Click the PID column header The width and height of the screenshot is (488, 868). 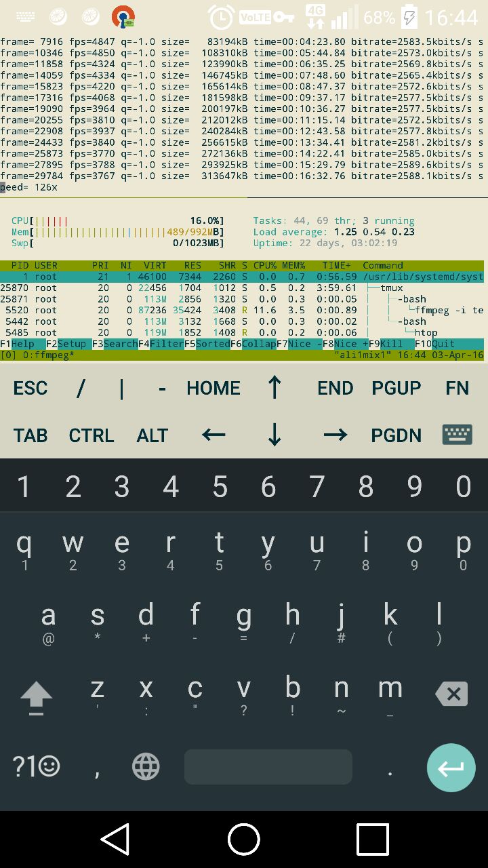click(20, 265)
